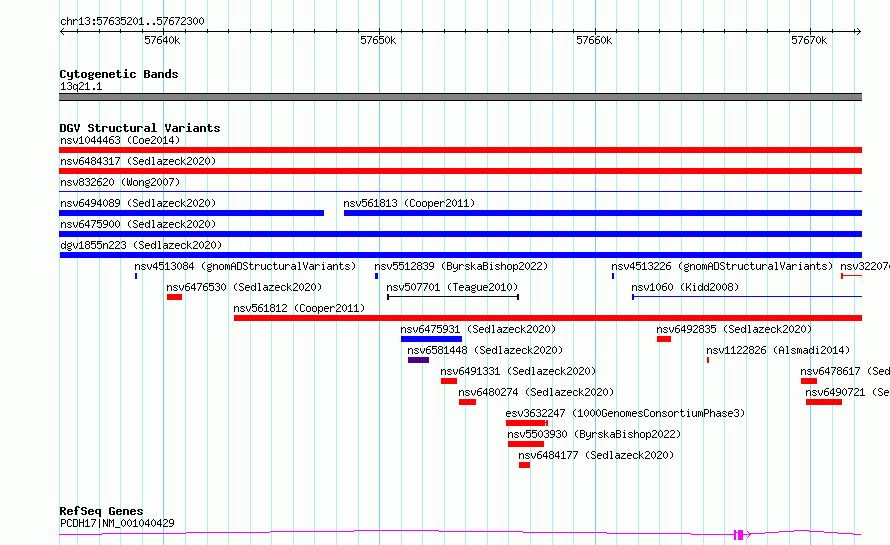Open nsv507701 (Teague2010) label
This screenshot has height=545, width=890.
tap(452, 287)
